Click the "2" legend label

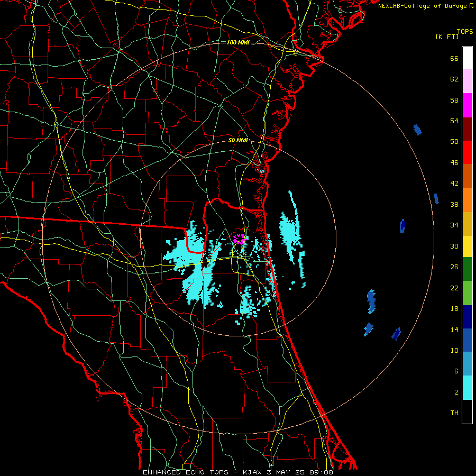pyautogui.click(x=456, y=392)
